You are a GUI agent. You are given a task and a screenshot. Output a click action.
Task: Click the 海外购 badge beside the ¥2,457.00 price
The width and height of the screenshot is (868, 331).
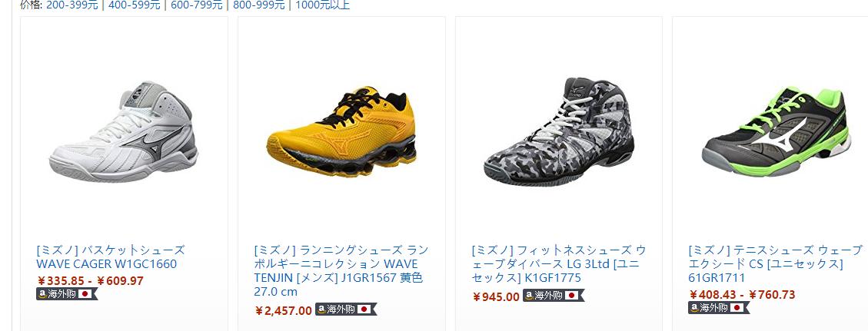pyautogui.click(x=346, y=309)
